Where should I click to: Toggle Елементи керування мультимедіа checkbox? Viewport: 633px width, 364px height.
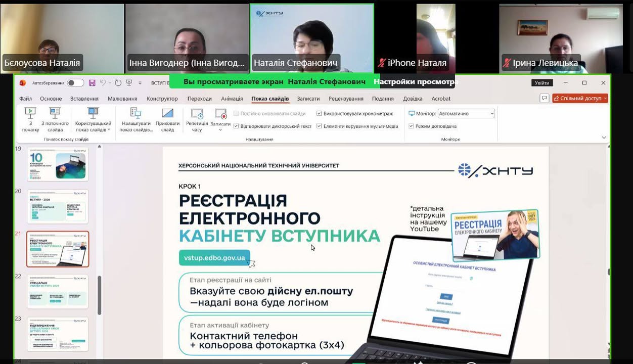tap(319, 126)
